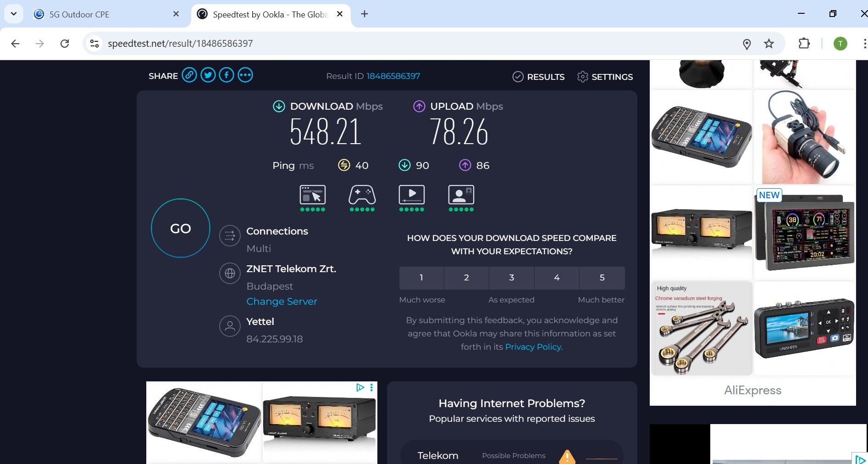Open the UNISHEEN video recorder ad thumbnail
Image resolution: width=868 pixels, height=464 pixels.
(804, 328)
